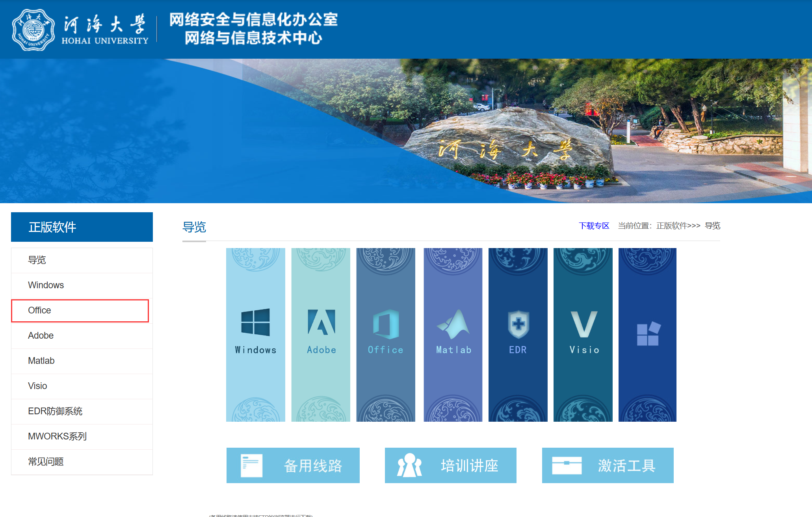
Task: Click the 激活工具 button
Action: tap(608, 465)
